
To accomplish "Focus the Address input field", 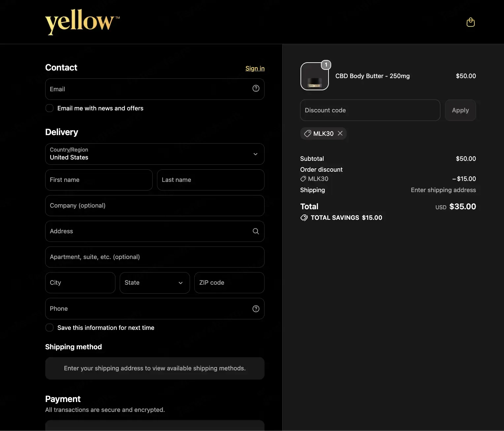I will pos(155,231).
